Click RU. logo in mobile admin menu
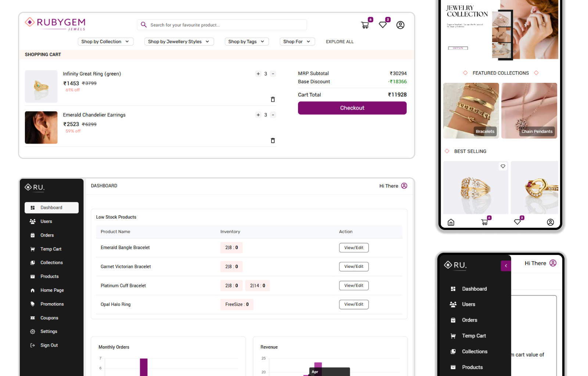This screenshot has width=588, height=376. (x=455, y=265)
